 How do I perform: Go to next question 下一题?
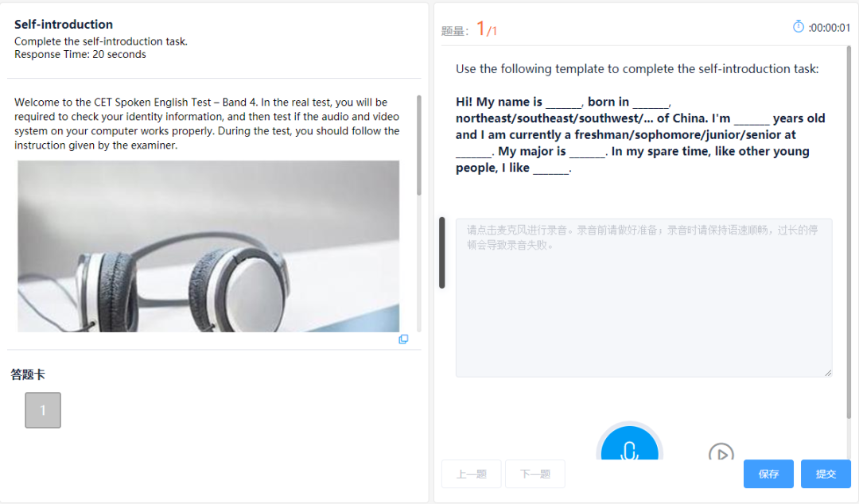coord(534,474)
